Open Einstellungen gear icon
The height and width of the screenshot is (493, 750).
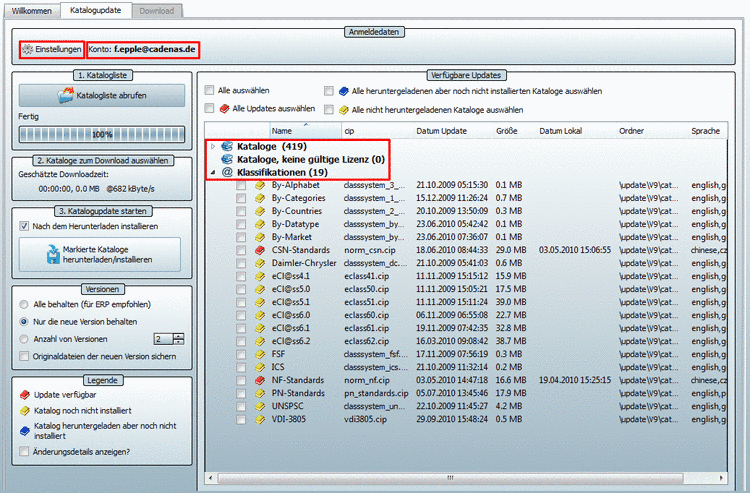coord(27,49)
